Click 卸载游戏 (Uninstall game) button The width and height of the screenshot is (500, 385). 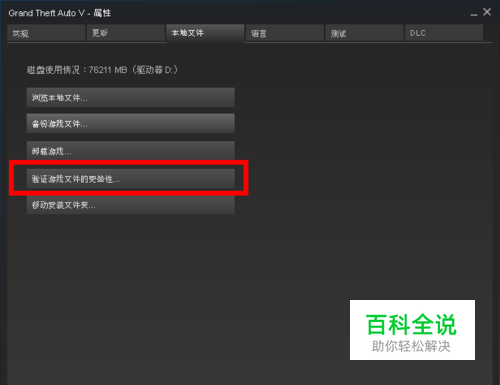tap(131, 151)
